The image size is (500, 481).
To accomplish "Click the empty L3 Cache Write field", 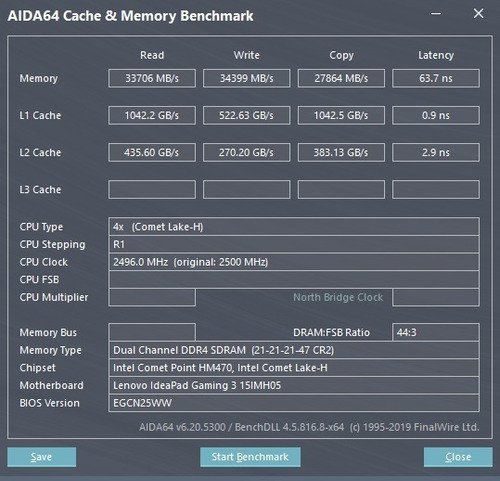I will (247, 189).
